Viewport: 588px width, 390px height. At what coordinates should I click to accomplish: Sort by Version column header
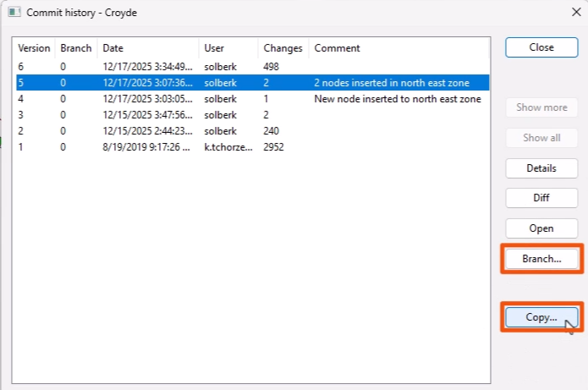coord(34,48)
